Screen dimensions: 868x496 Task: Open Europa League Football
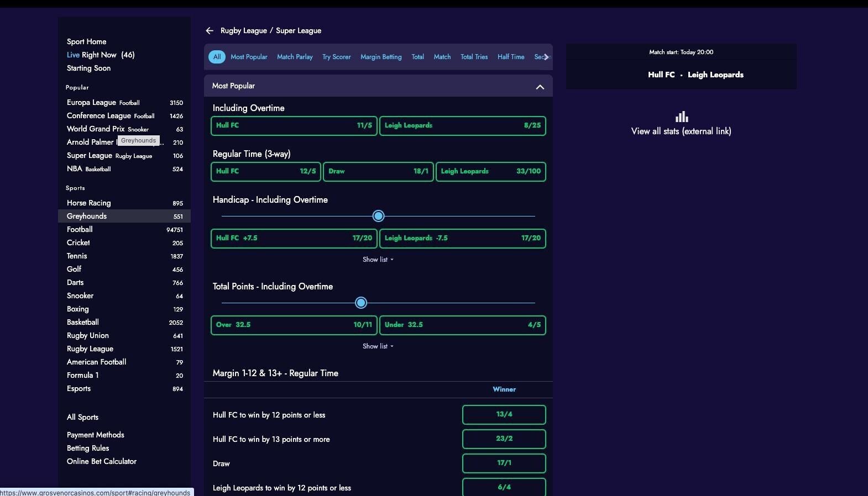(x=124, y=103)
